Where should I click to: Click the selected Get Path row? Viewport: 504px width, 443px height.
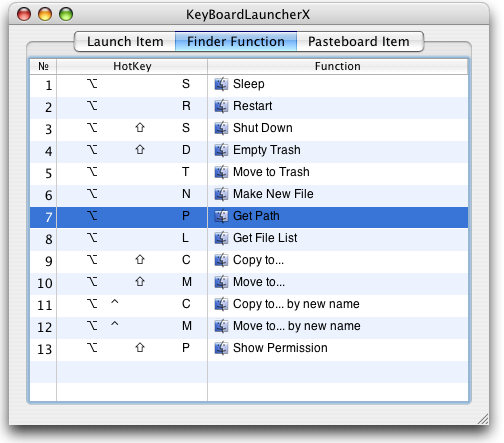click(249, 217)
